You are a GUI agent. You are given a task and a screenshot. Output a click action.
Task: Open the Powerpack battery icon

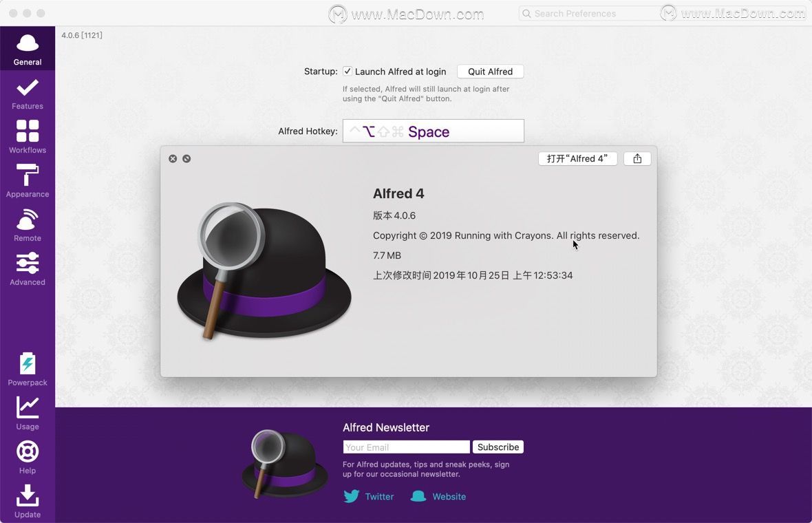click(28, 363)
